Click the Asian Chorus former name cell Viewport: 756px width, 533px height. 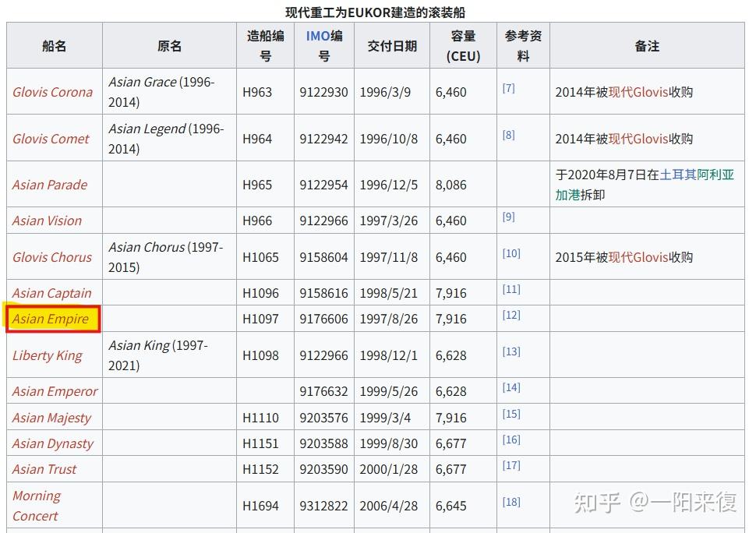click(x=169, y=257)
